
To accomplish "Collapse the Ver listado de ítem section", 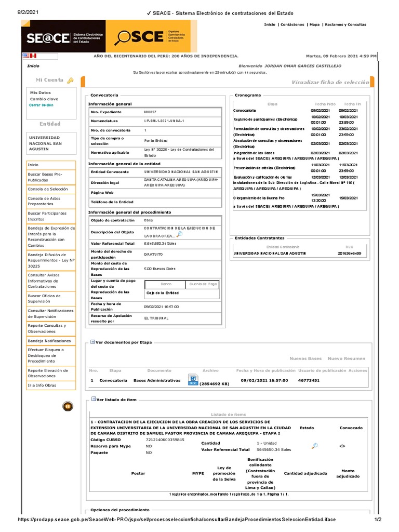I will coord(94,400).
